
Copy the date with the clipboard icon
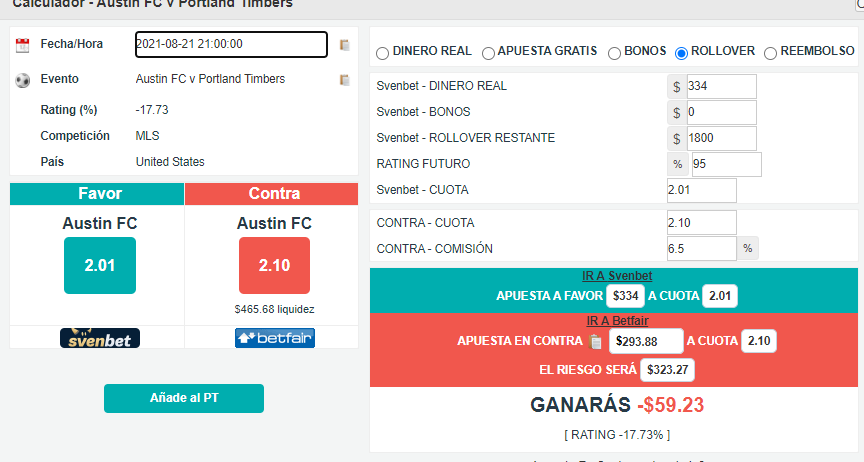coord(344,45)
